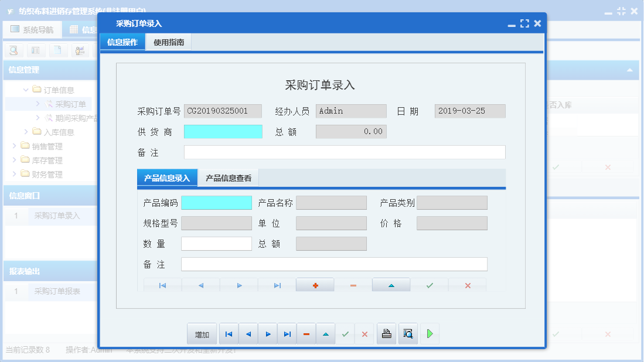Image resolution: width=644 pixels, height=362 pixels.
Task: Open the 产品信息查看 tab
Action: click(229, 177)
